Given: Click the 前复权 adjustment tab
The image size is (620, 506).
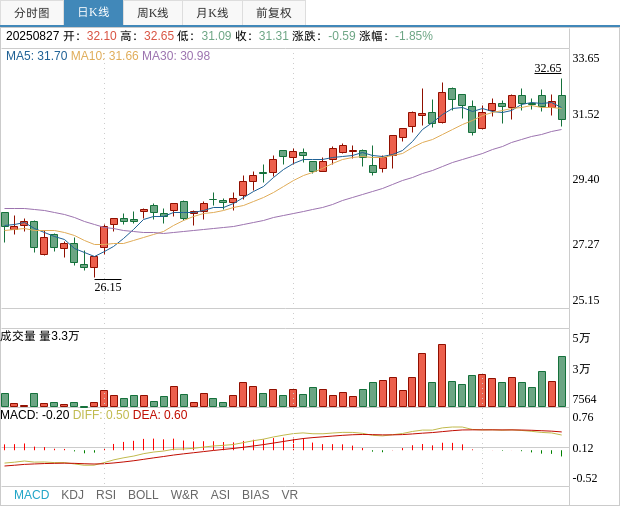Looking at the screenshot, I should point(274,13).
